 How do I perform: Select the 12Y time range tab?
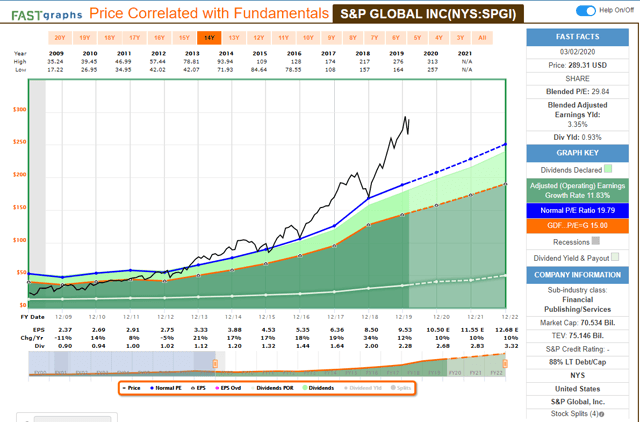[x=259, y=38]
